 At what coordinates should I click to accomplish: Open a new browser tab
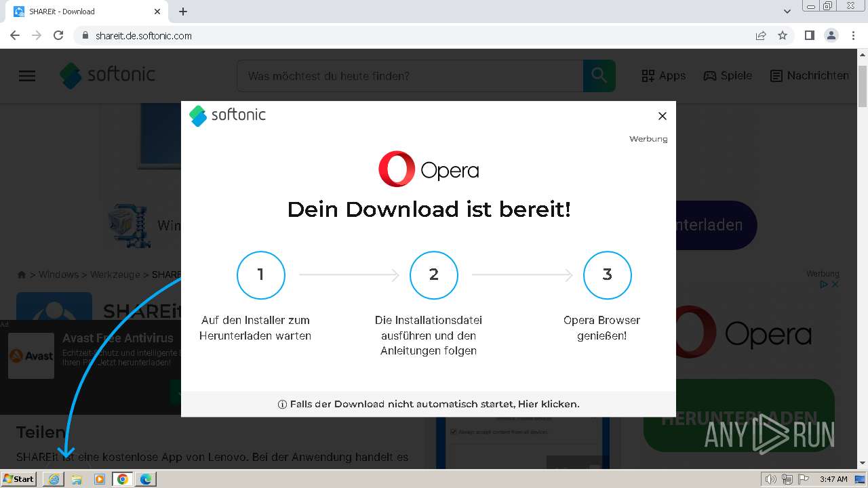coord(183,12)
